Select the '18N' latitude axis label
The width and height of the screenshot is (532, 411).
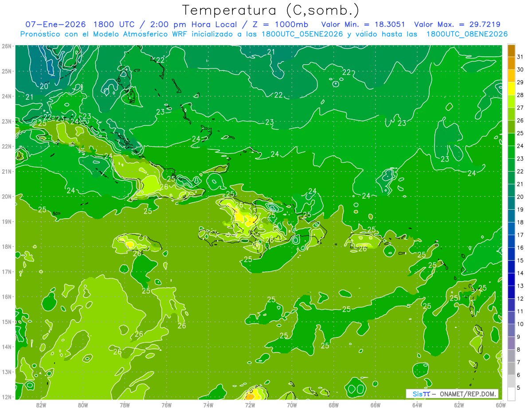point(6,247)
